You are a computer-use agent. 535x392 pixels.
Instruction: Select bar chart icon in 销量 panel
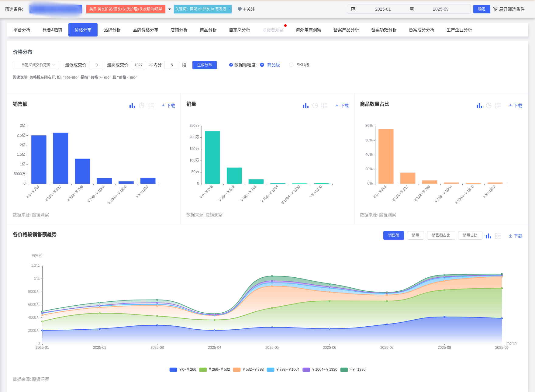point(305,106)
